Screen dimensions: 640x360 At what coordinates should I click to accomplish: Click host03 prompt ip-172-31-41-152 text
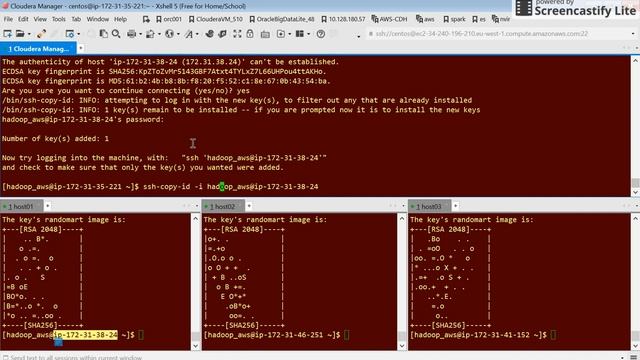point(496,335)
